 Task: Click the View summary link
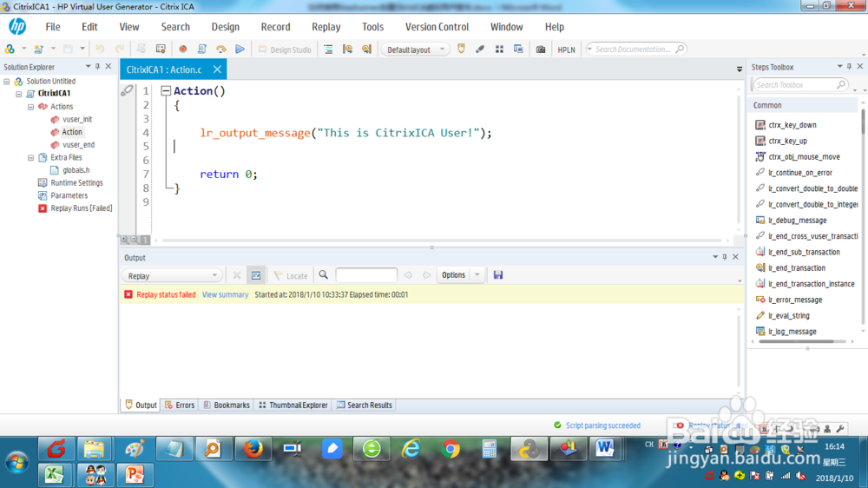pyautogui.click(x=226, y=294)
